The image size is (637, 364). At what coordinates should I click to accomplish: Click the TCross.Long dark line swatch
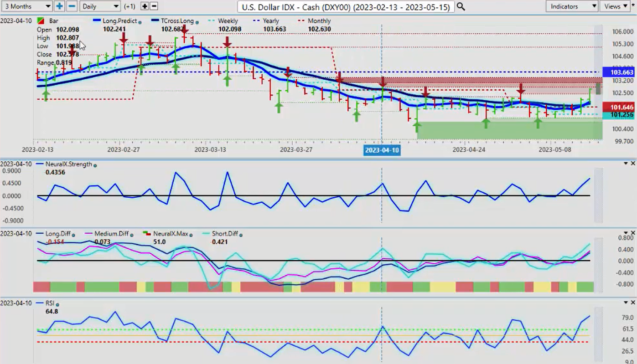(155, 21)
